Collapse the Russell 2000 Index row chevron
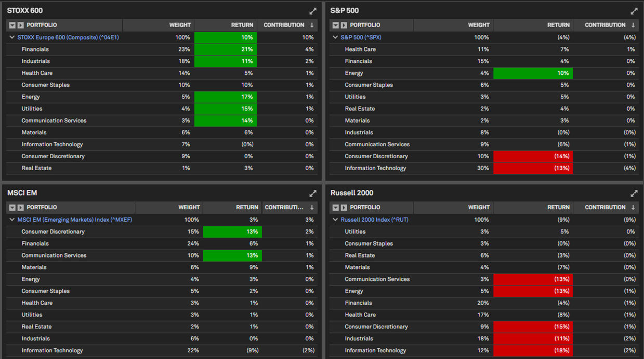644x359 pixels. (x=336, y=220)
